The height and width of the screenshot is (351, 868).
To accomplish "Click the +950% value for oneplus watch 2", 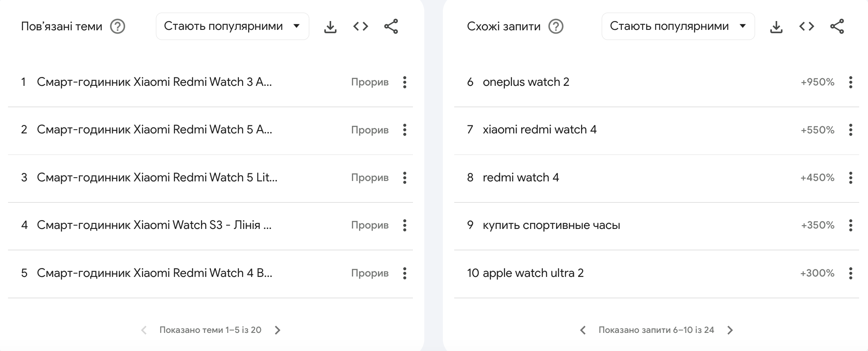I will tap(817, 82).
